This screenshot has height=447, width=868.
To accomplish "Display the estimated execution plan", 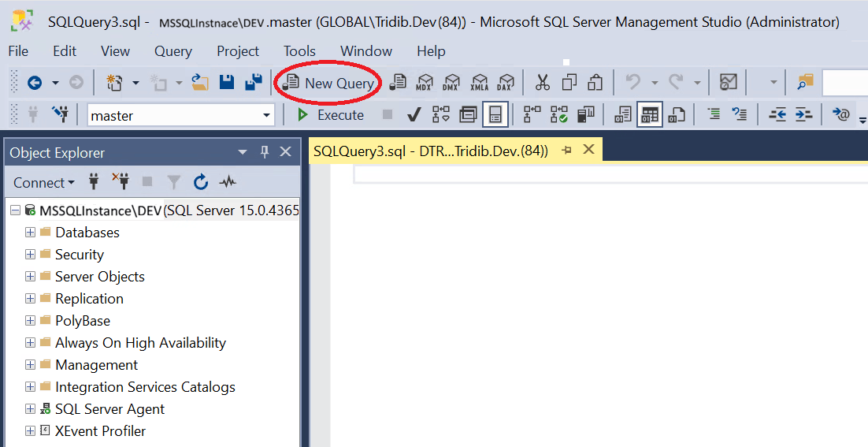I will pyautogui.click(x=441, y=114).
